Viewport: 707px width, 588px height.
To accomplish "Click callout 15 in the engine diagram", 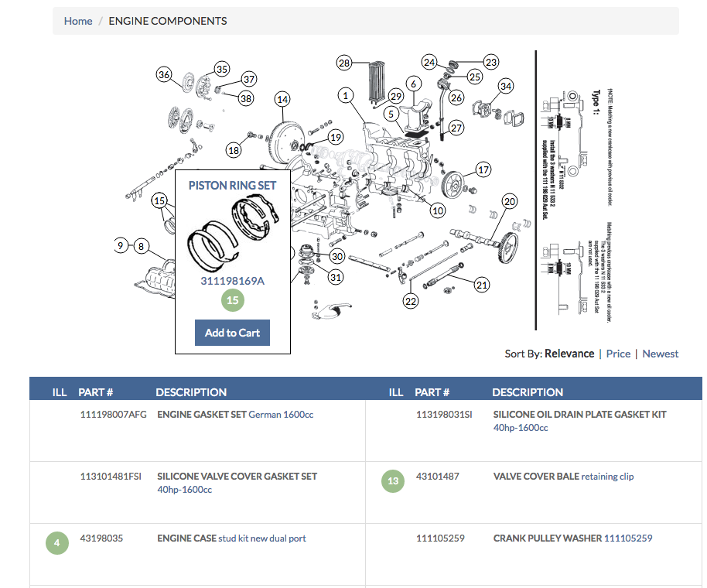I will pos(159,200).
